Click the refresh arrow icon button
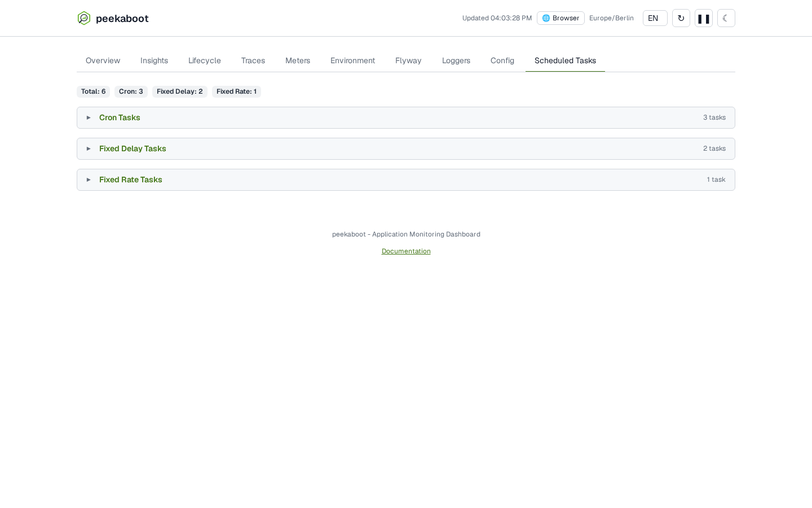Viewport: 812px width, 508px height. pos(681,18)
